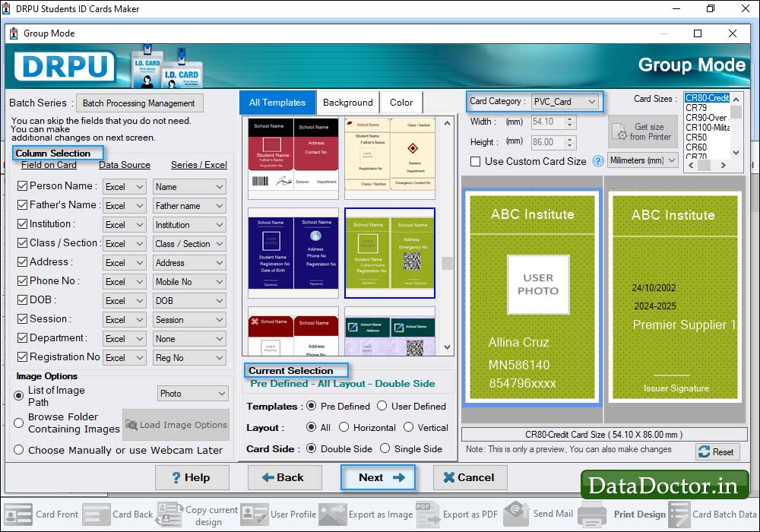Open User Profile icon
The height and width of the screenshot is (532, 760).
(x=254, y=514)
